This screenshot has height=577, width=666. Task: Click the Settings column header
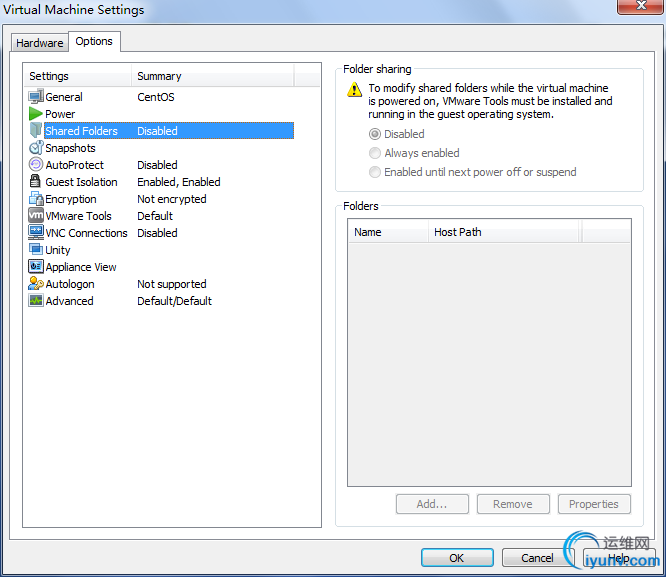click(77, 76)
